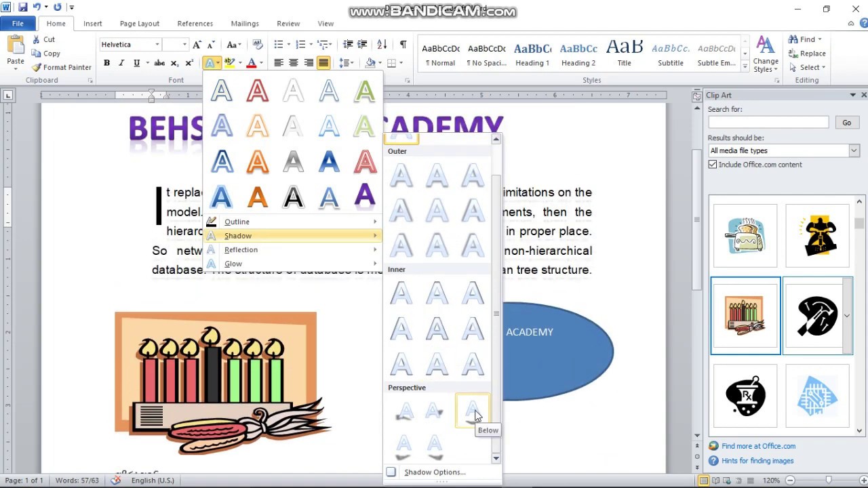Click the Grow Font icon
The image size is (868, 488).
click(197, 45)
